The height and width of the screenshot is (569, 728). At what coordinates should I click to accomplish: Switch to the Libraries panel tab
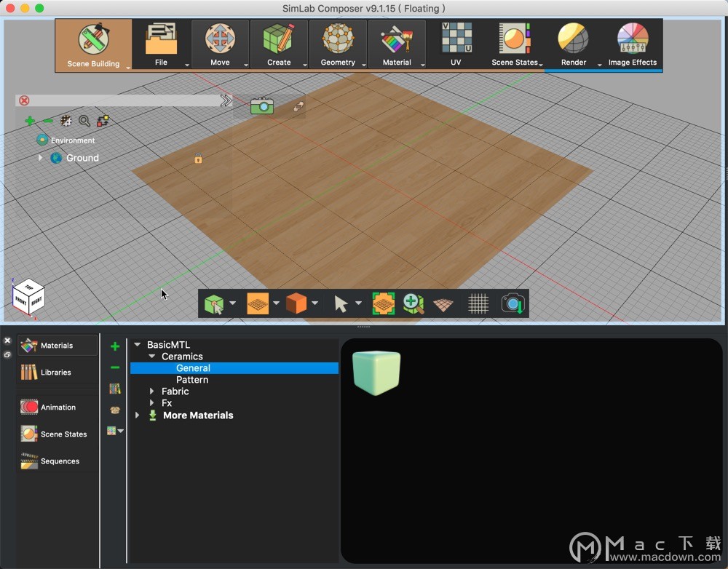pos(58,373)
